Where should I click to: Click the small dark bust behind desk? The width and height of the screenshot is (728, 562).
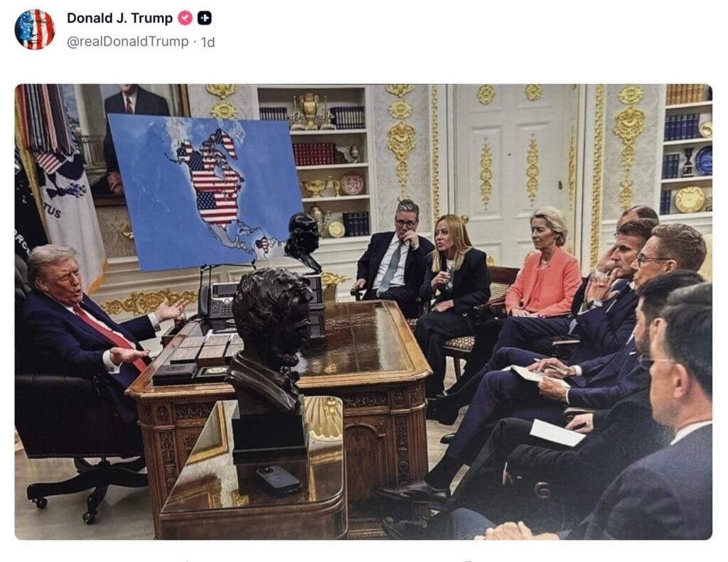tap(303, 242)
